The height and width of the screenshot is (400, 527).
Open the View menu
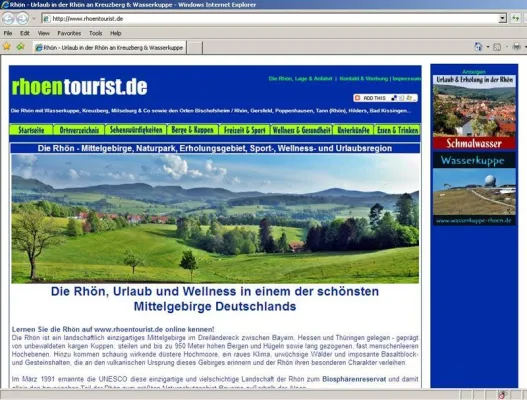[x=44, y=33]
